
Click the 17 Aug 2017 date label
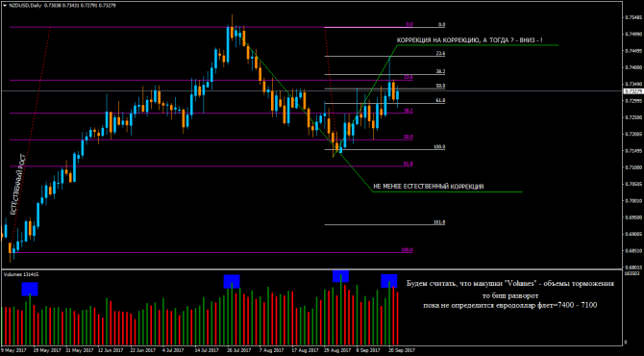(x=305, y=350)
